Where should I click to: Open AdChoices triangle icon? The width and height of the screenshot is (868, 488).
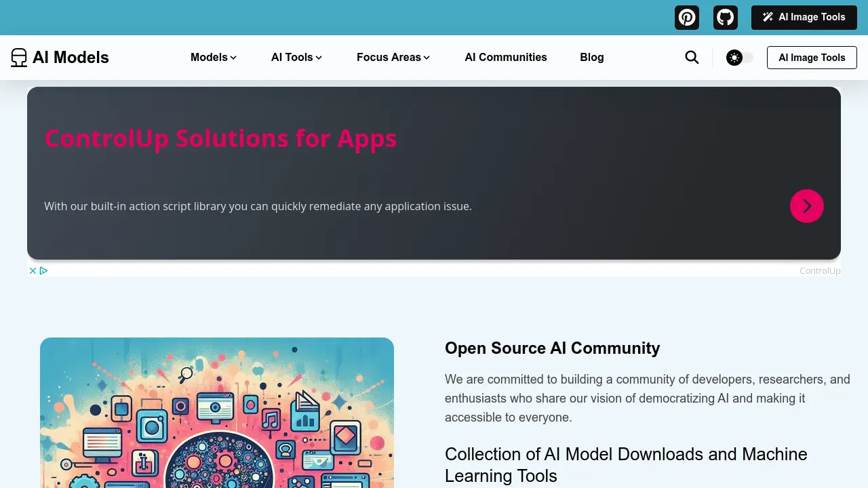[x=43, y=270]
